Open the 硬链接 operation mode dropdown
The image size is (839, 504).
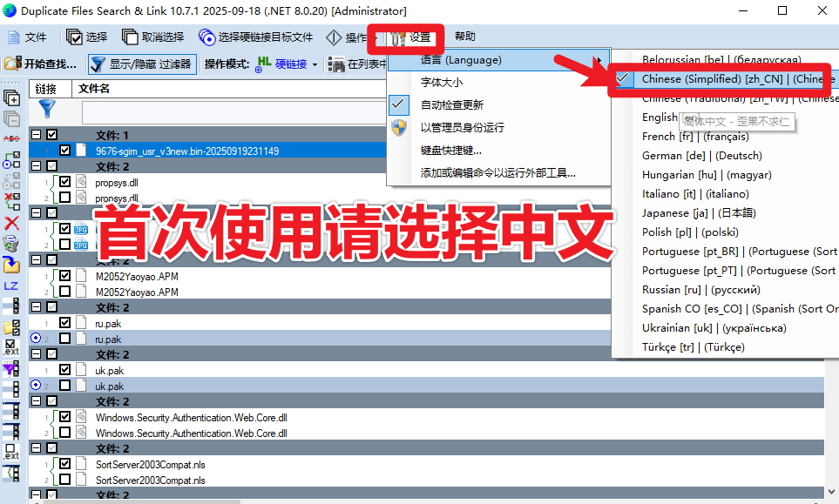click(x=314, y=64)
